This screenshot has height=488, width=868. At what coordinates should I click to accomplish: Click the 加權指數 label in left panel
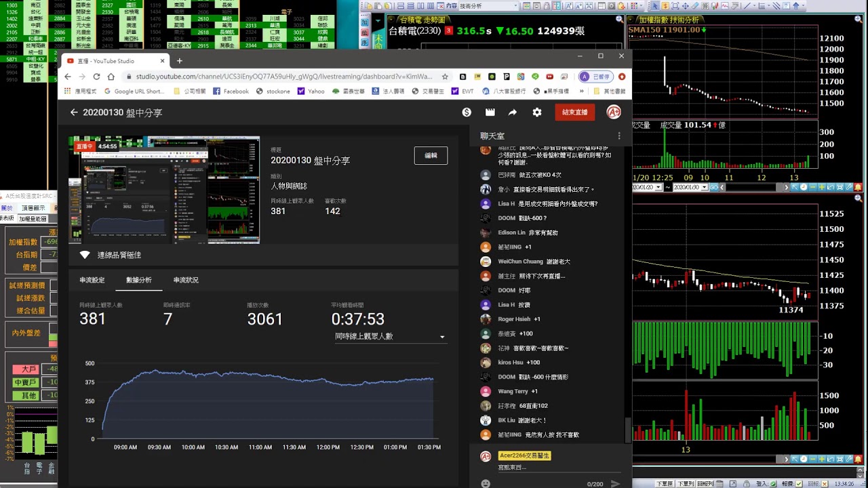tap(24, 242)
